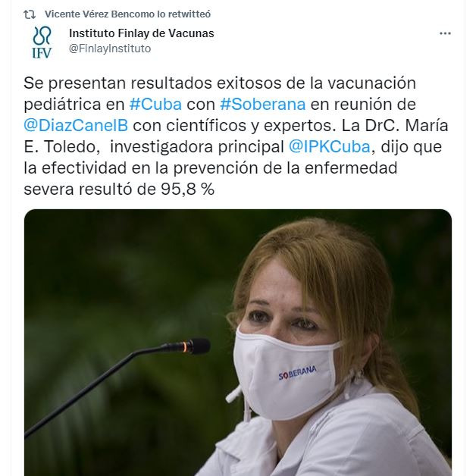Click the 'lo retwitteó' retweet label

point(184,14)
